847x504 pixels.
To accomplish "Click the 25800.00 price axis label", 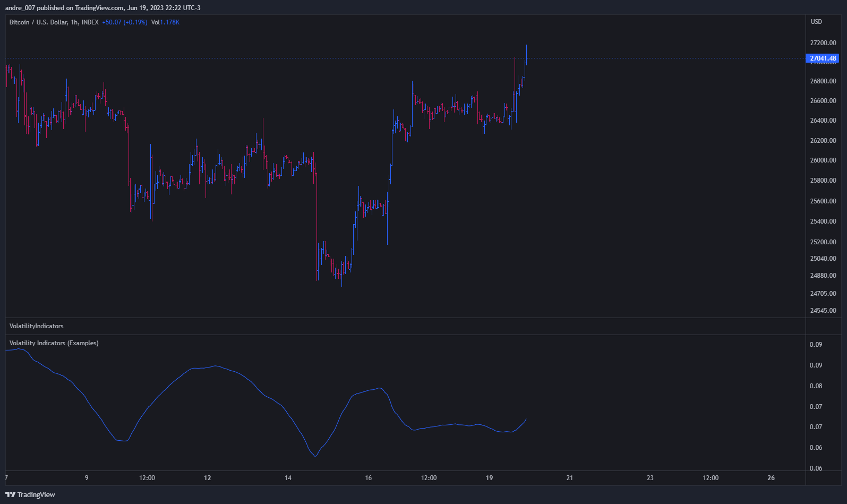I will [823, 181].
